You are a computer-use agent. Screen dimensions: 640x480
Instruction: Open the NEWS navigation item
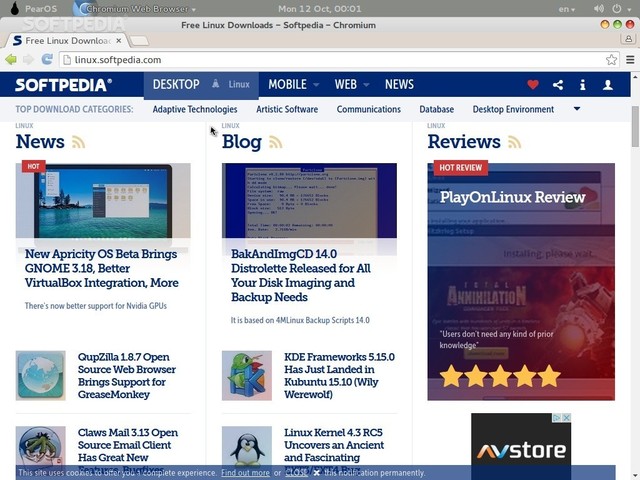tap(399, 84)
